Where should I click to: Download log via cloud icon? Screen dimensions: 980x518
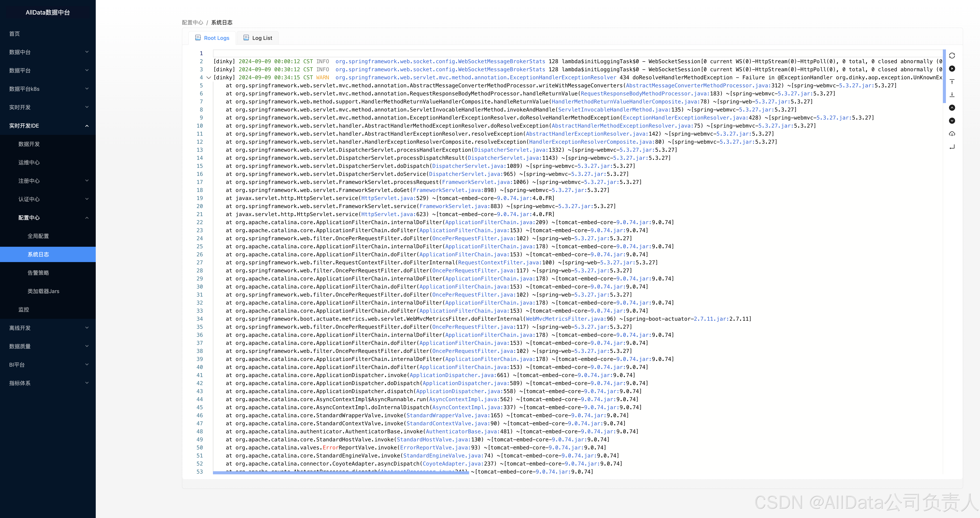point(952,134)
